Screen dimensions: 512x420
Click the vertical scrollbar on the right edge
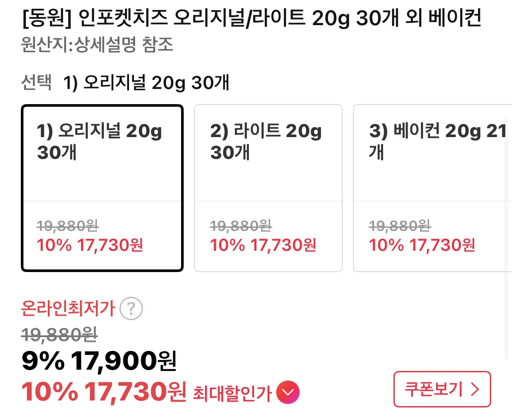point(505,239)
